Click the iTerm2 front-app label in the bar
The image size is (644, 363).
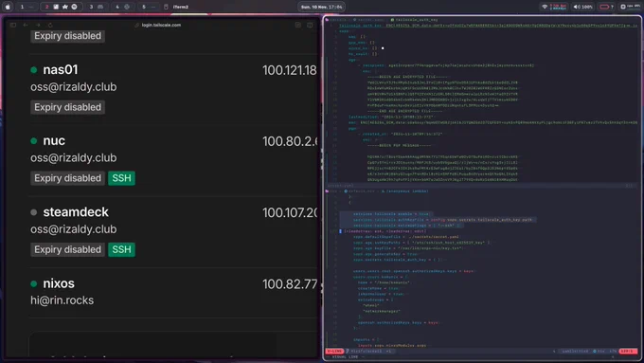click(x=181, y=7)
